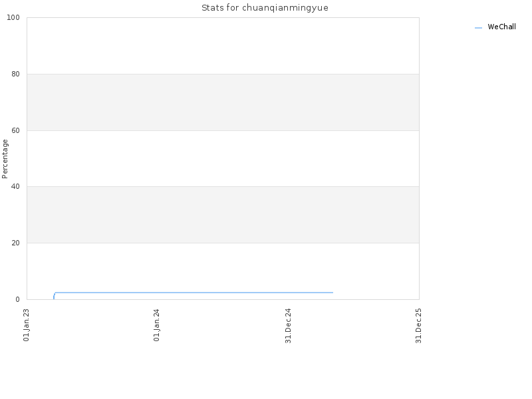Click the 80 y-axis tick label

(x=15, y=74)
